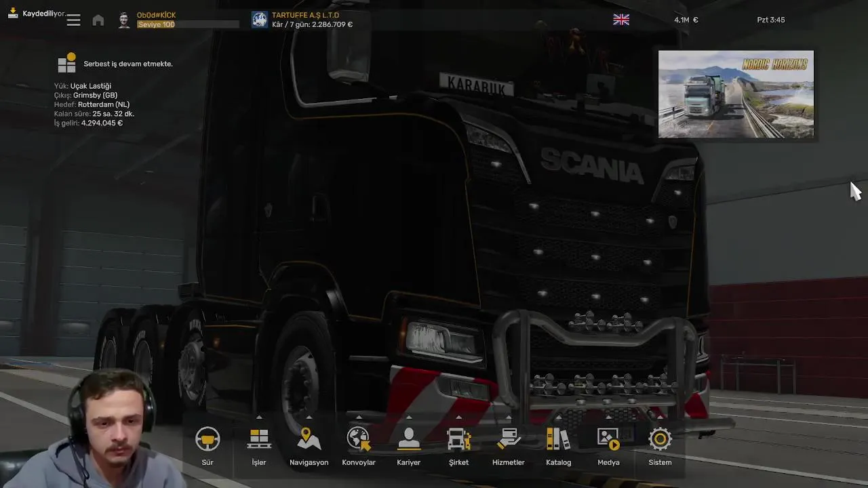Expand the Navigasyon submenu arrow
The image size is (868, 488).
(x=309, y=418)
